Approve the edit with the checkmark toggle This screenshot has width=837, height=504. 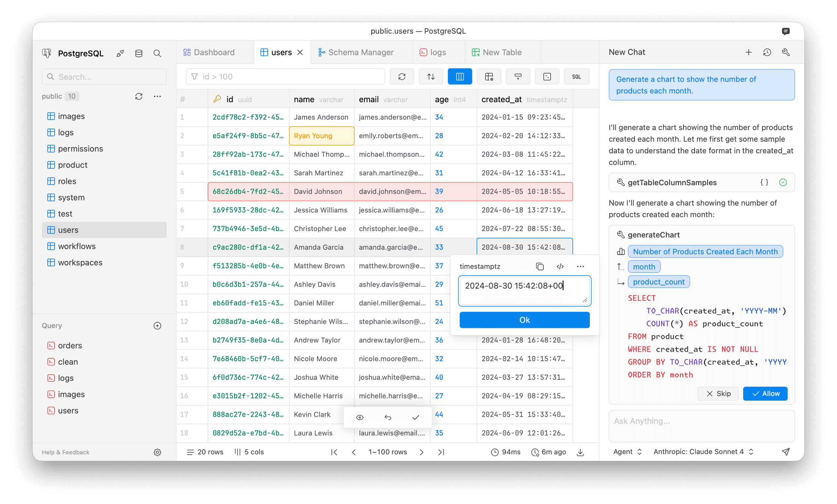[x=415, y=417]
